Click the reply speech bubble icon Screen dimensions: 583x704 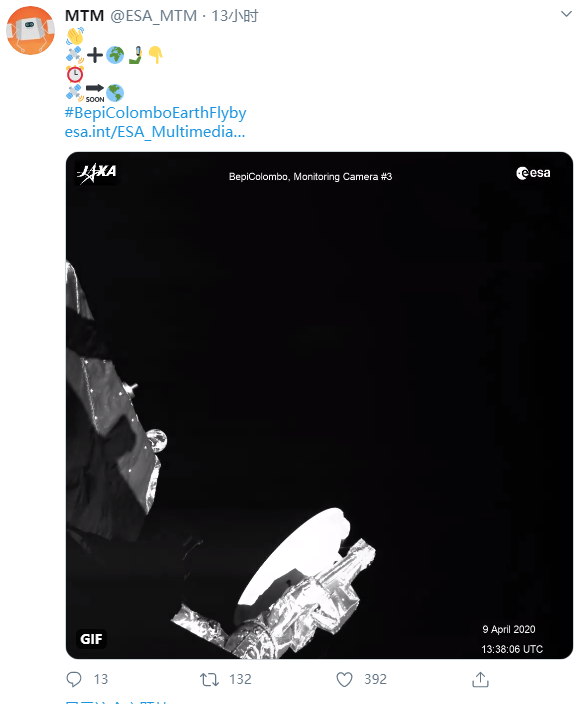coord(74,679)
